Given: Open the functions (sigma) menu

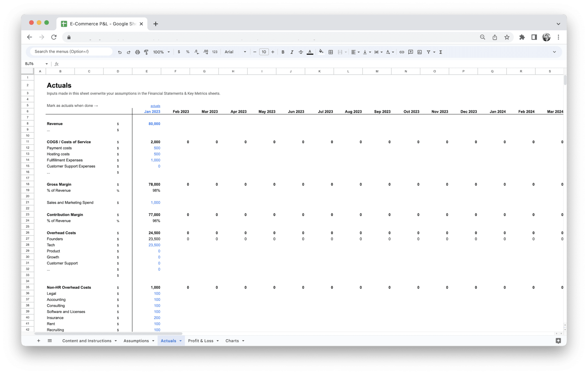Looking at the screenshot, I should click(x=440, y=52).
